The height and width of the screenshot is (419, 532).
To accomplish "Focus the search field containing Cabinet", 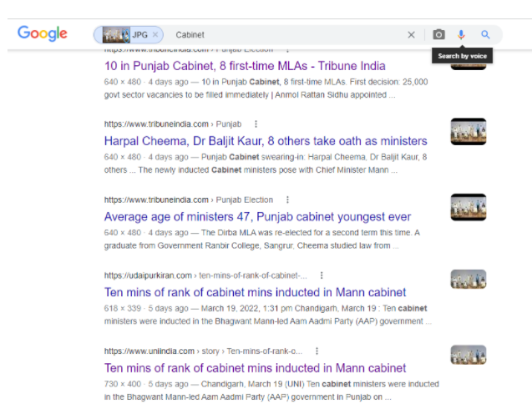I will click(284, 35).
